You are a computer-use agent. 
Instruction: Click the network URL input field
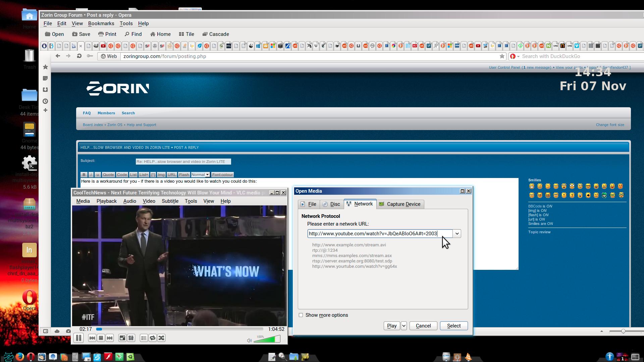(379, 234)
